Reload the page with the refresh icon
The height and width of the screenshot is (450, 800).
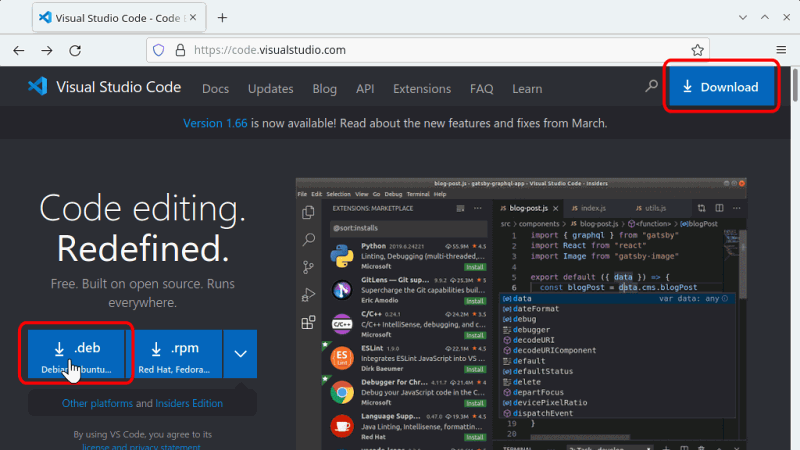(x=75, y=50)
